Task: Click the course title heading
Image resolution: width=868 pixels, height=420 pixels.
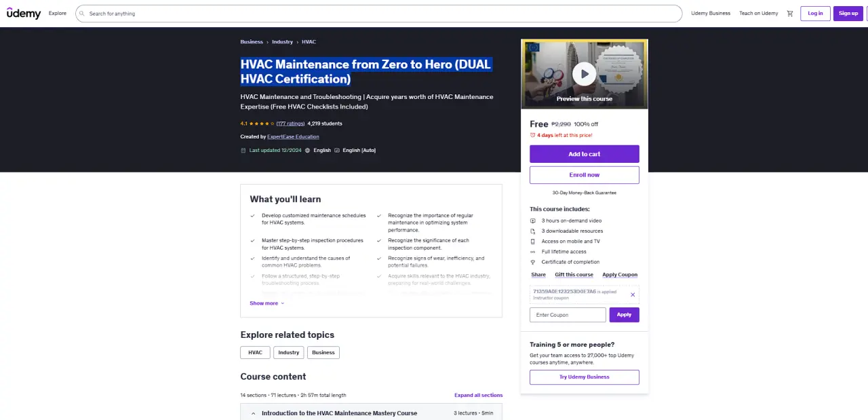Action: pyautogui.click(x=366, y=72)
